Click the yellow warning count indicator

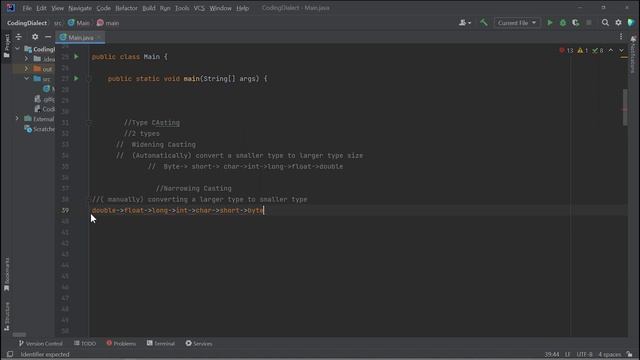[x=582, y=50]
